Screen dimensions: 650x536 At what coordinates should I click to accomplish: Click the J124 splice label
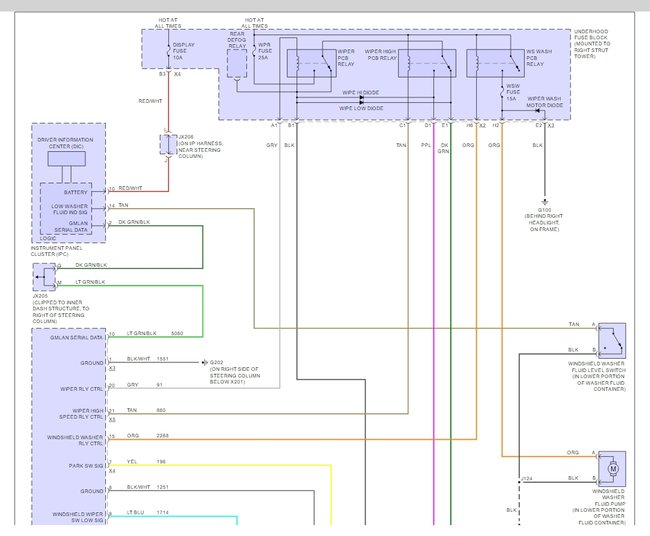click(x=526, y=479)
